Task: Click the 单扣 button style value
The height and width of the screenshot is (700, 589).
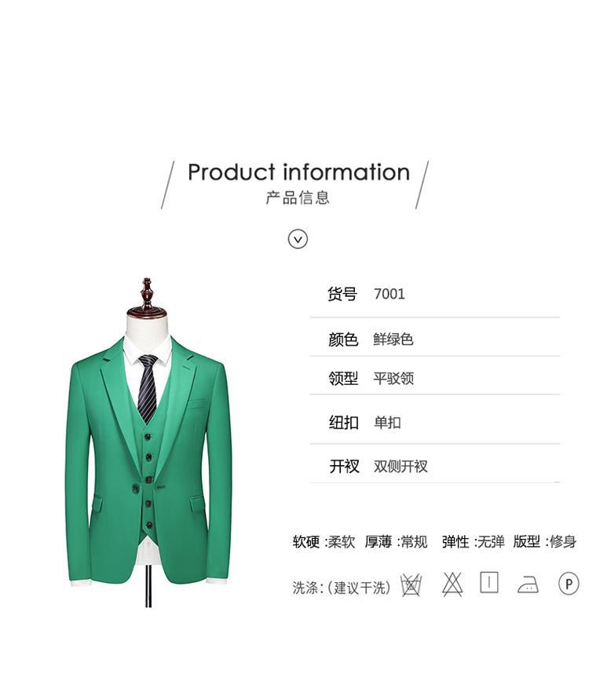Action: pos(387,422)
